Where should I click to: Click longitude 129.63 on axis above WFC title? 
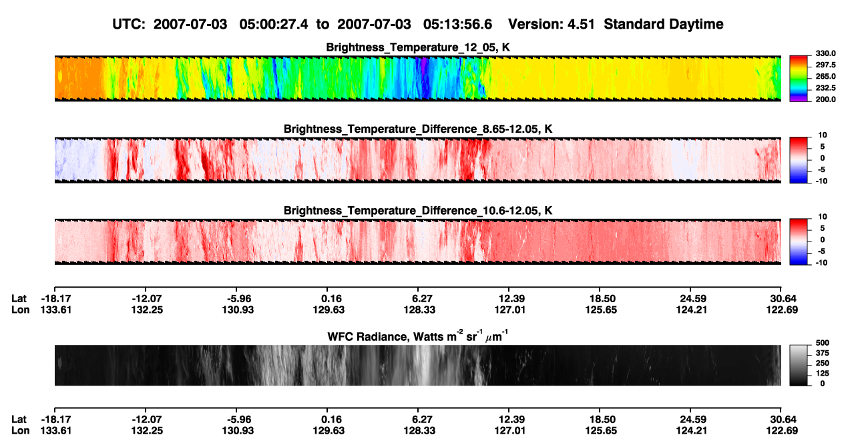click(329, 309)
